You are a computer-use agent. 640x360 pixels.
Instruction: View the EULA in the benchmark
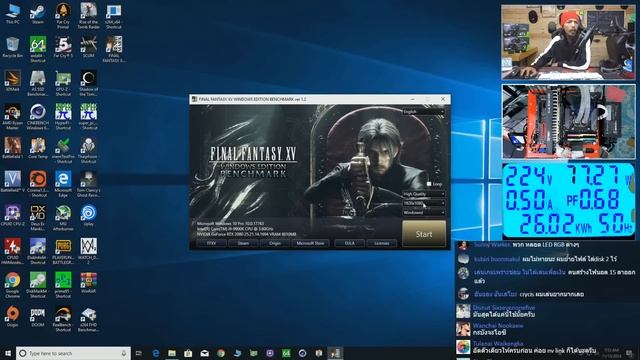349,243
